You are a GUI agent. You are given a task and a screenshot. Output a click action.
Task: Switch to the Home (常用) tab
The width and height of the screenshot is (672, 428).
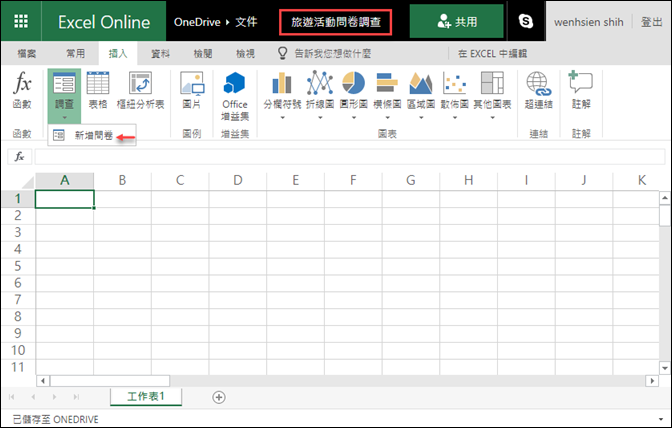tap(75, 54)
